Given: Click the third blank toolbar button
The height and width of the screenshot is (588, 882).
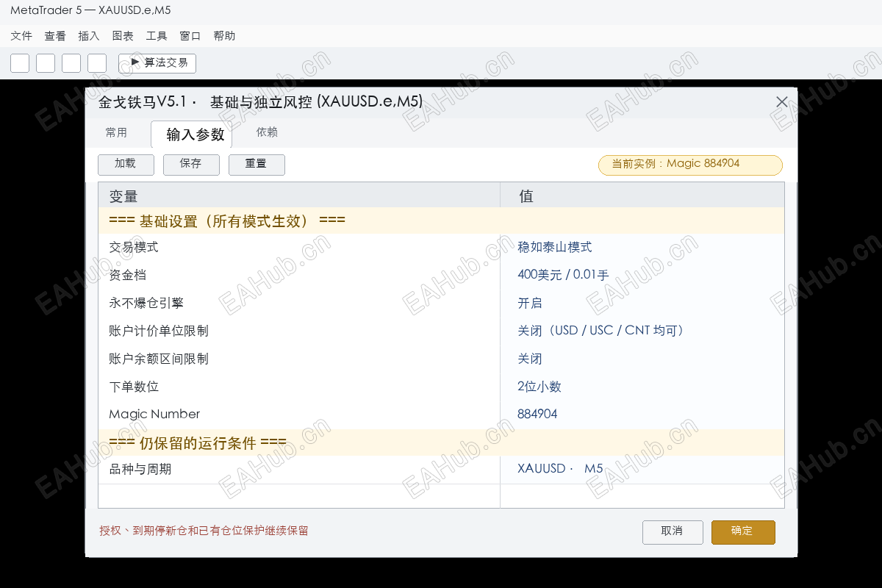Looking at the screenshot, I should [71, 63].
